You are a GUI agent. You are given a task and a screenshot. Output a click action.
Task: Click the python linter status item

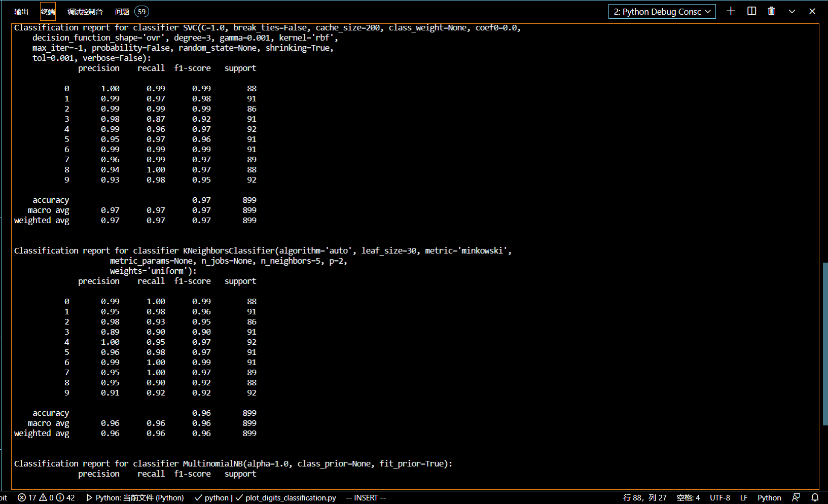click(211, 498)
